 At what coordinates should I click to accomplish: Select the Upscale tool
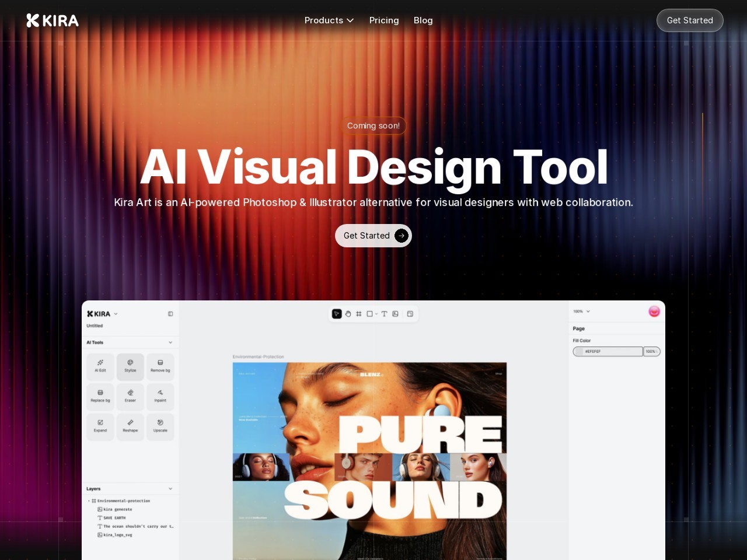click(x=160, y=426)
